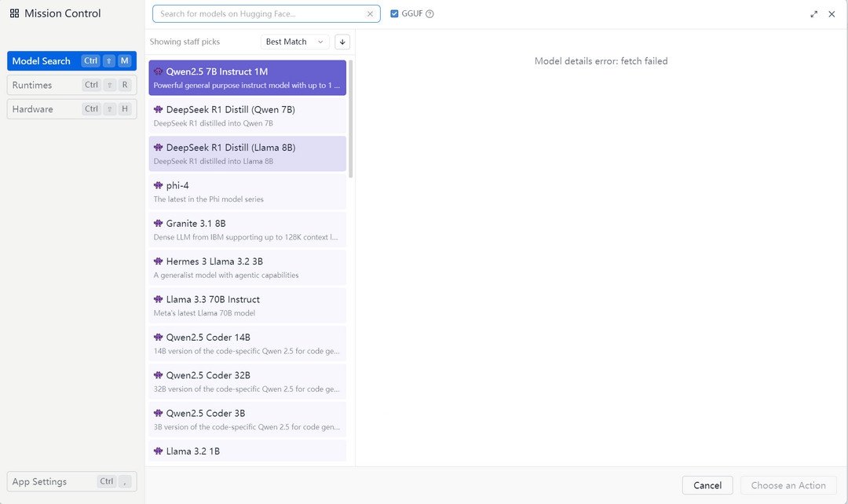Toggle sort direction arrow button

[x=342, y=42]
